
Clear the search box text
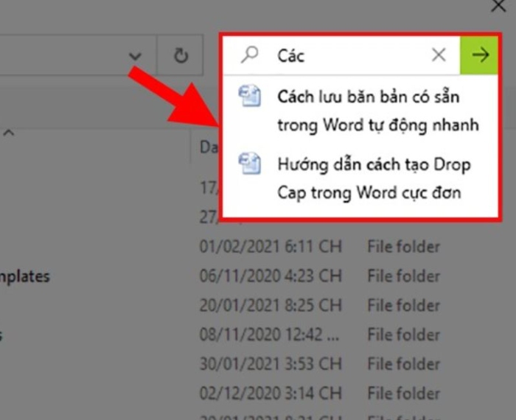point(439,55)
